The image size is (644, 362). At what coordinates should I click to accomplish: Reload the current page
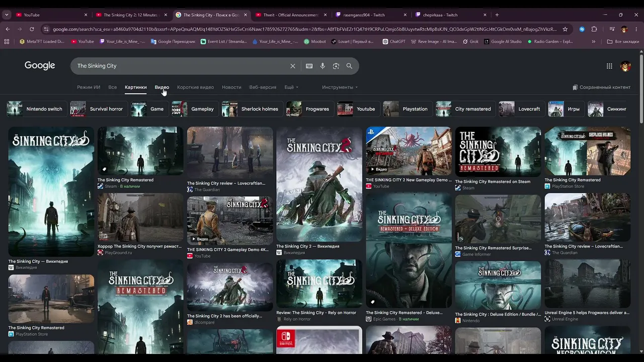point(32,29)
